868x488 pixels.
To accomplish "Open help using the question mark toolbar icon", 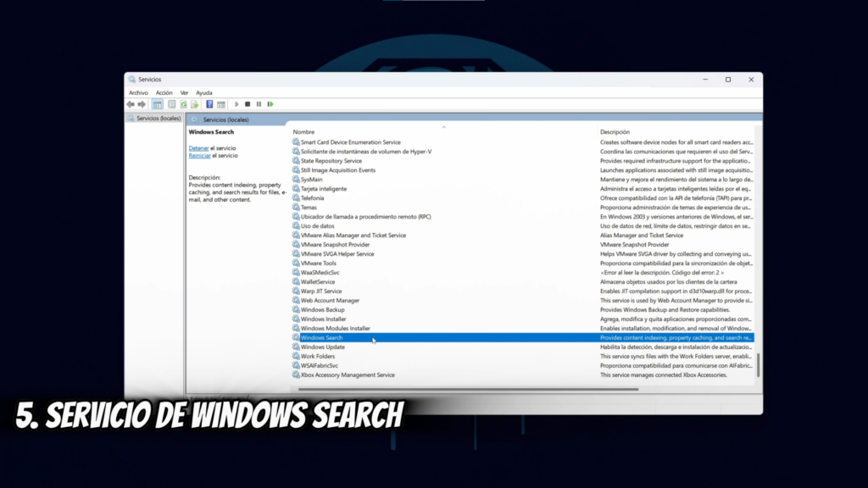I will pyautogui.click(x=209, y=103).
